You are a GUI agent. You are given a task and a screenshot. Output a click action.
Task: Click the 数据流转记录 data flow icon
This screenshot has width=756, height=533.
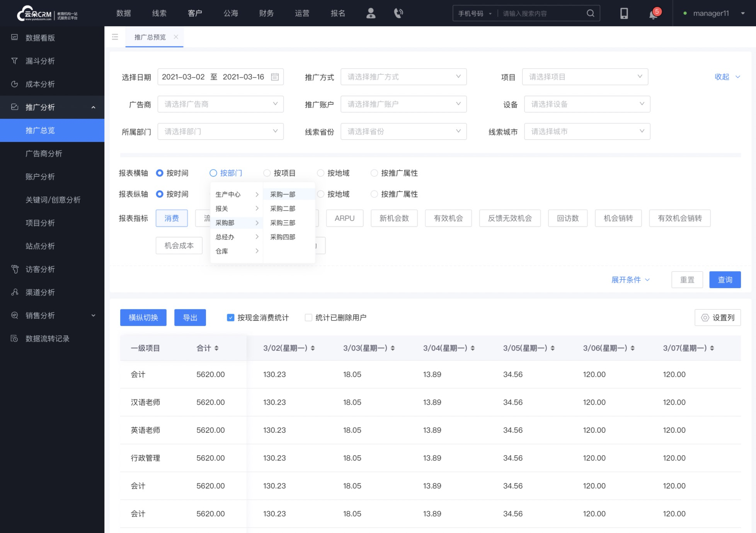(15, 338)
